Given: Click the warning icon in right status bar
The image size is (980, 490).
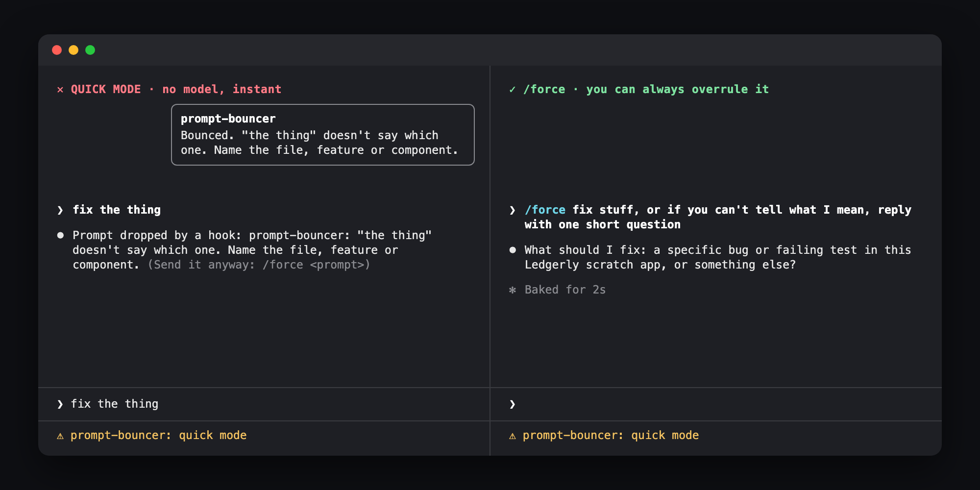Looking at the screenshot, I should click(513, 436).
